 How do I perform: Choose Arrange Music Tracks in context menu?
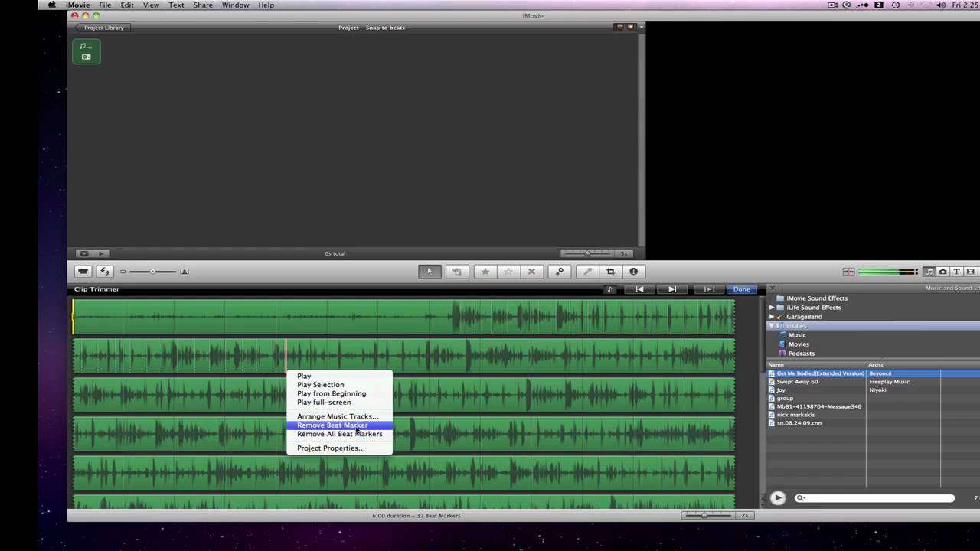339,416
